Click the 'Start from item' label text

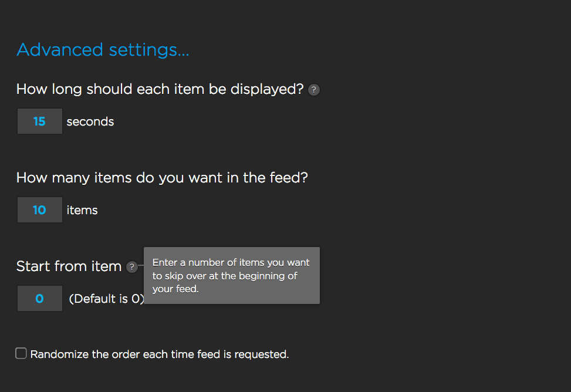(x=69, y=266)
